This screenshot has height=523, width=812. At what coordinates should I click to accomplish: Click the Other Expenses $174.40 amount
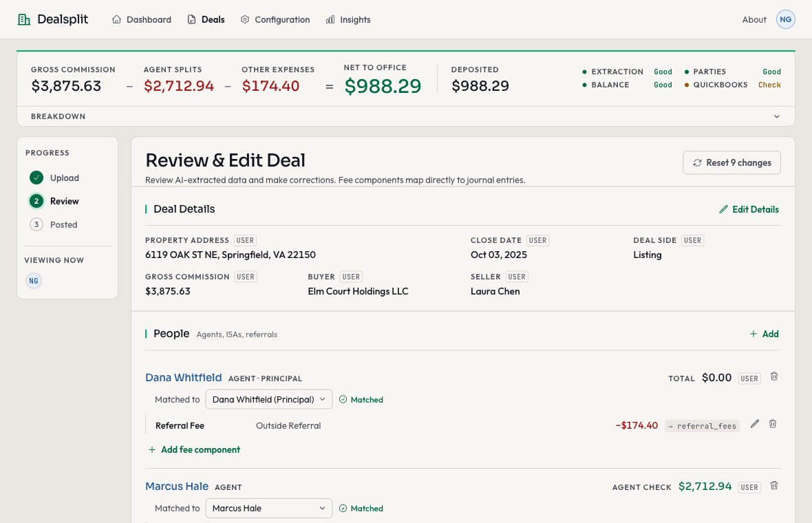271,86
